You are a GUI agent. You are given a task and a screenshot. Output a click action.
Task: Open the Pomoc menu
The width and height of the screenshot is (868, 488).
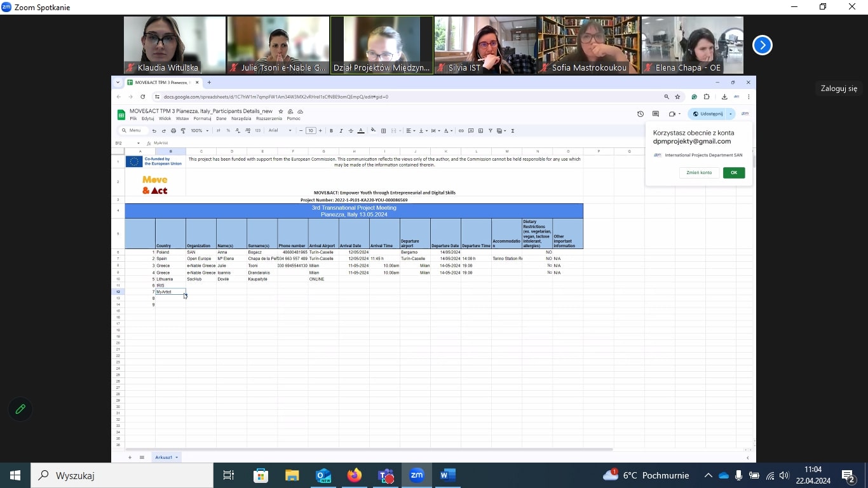(x=294, y=119)
